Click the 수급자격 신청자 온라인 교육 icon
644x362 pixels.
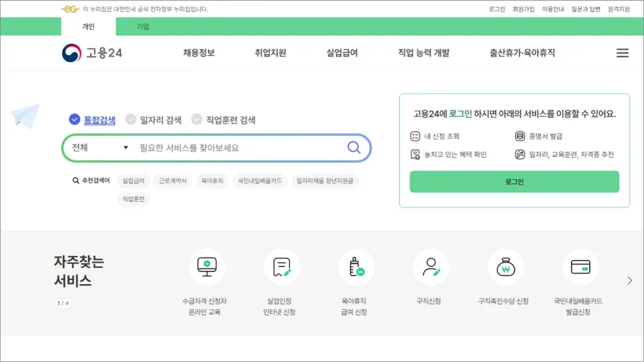click(x=206, y=267)
